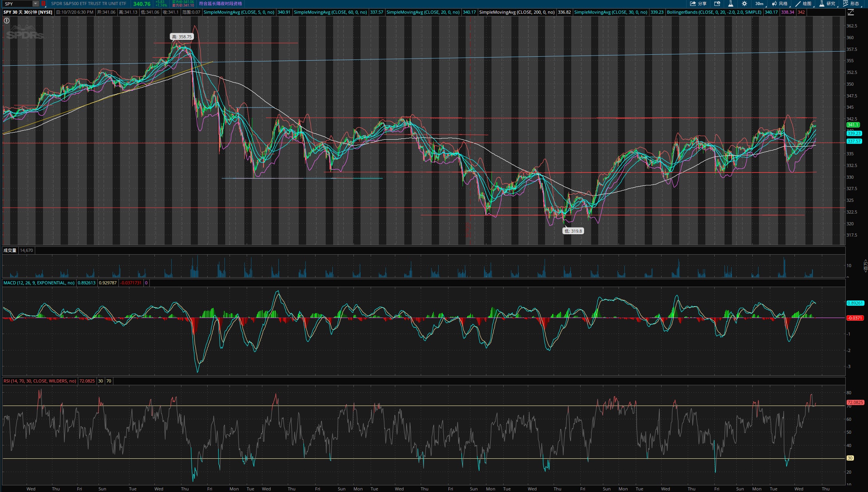Screen dimensions: 868x492
Task: Open the 分享 share menu
Action: 698,4
